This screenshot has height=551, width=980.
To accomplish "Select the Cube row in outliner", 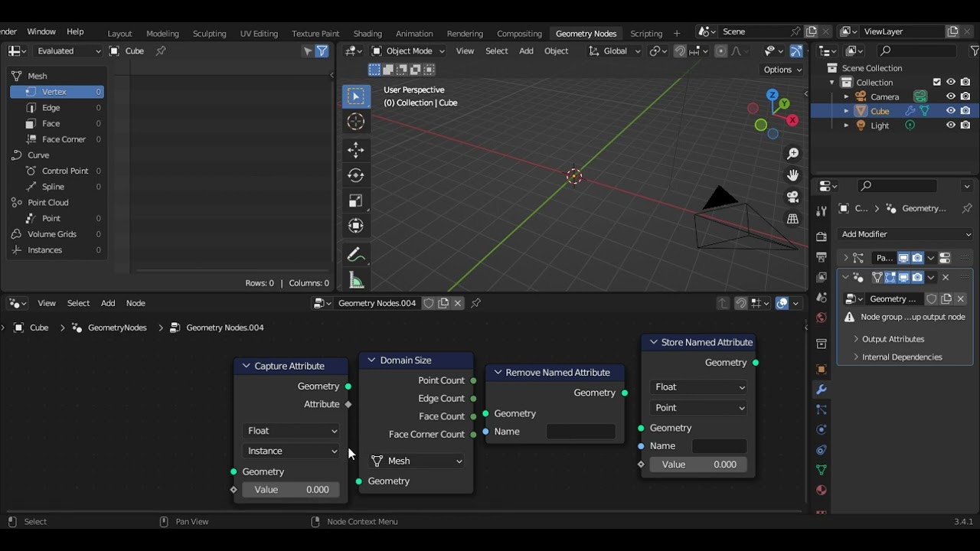I will (893, 111).
